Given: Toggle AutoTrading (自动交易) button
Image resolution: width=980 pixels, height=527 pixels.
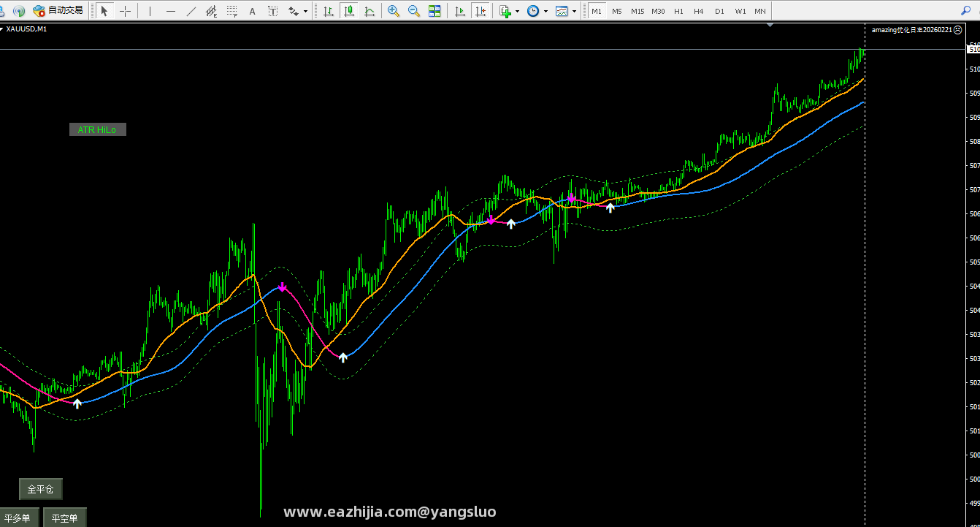Looking at the screenshot, I should (58, 11).
